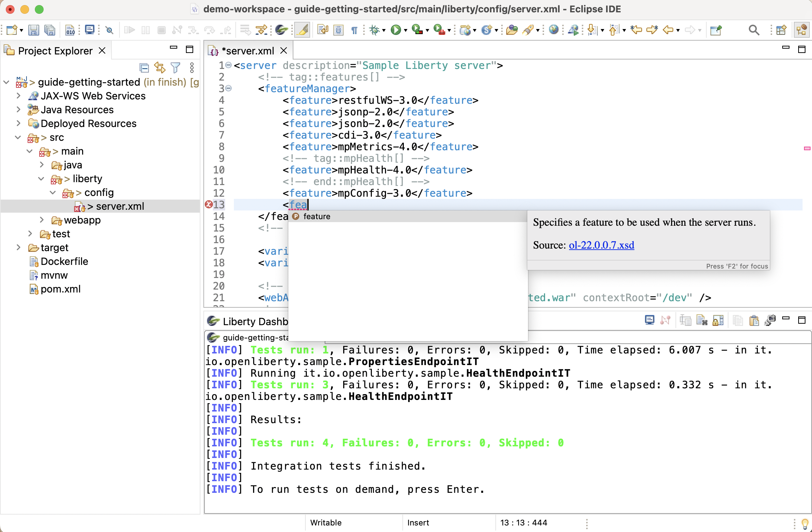
Task: Click the Back navigation arrow
Action: (x=668, y=30)
